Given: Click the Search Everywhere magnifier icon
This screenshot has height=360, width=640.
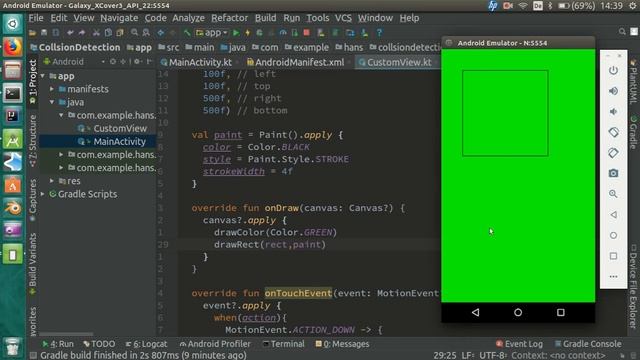Looking at the screenshot, I should [x=622, y=32].
